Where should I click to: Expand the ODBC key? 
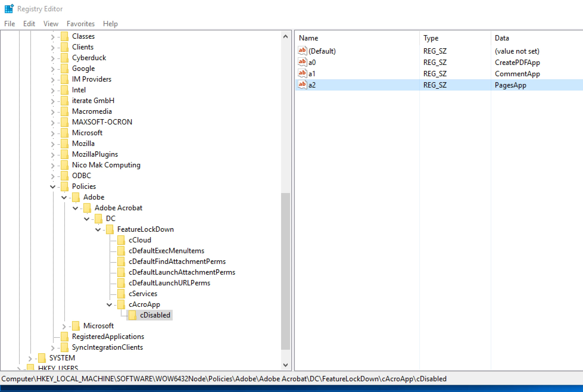point(53,176)
